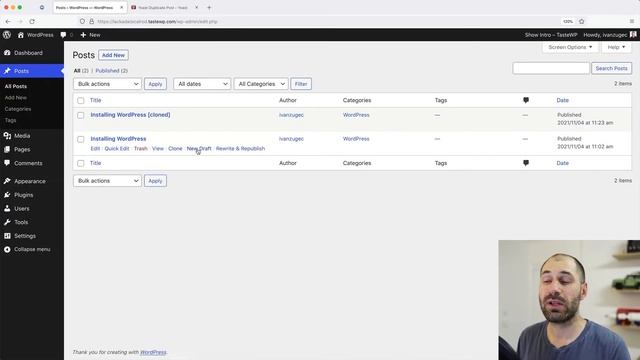Click the Clone row action
The width and height of the screenshot is (640, 360).
pos(175,149)
